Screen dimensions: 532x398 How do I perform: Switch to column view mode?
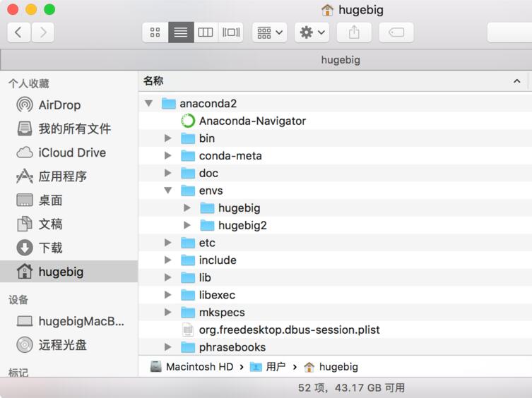pos(206,32)
